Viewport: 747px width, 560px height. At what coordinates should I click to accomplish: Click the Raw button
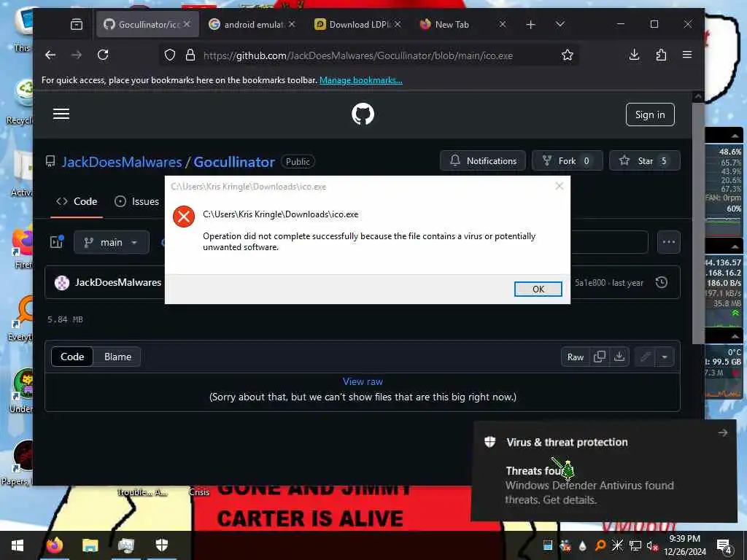[x=575, y=357]
